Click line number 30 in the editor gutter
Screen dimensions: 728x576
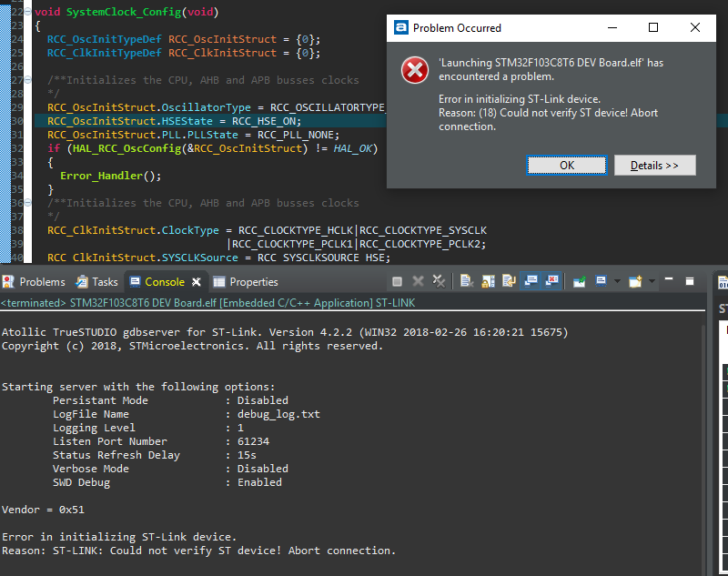point(16,121)
